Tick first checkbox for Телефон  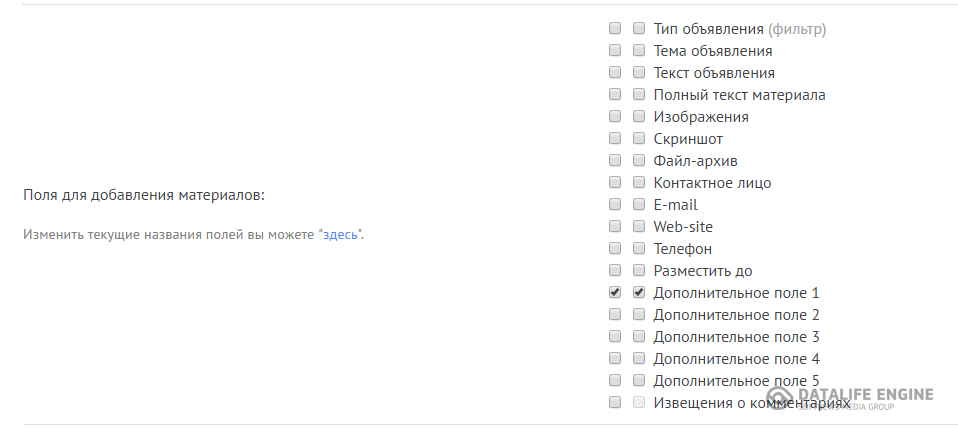(x=615, y=248)
